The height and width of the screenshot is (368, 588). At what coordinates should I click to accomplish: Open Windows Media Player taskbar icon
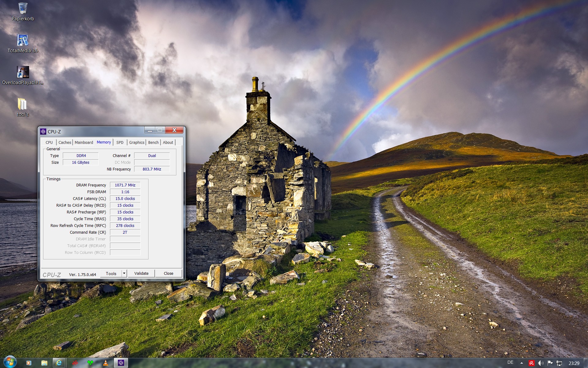[28, 363]
